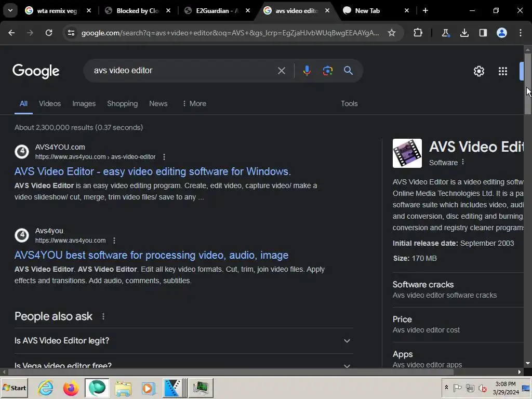
Task: Open Windows Explorer folder on taskbar
Action: click(x=123, y=388)
